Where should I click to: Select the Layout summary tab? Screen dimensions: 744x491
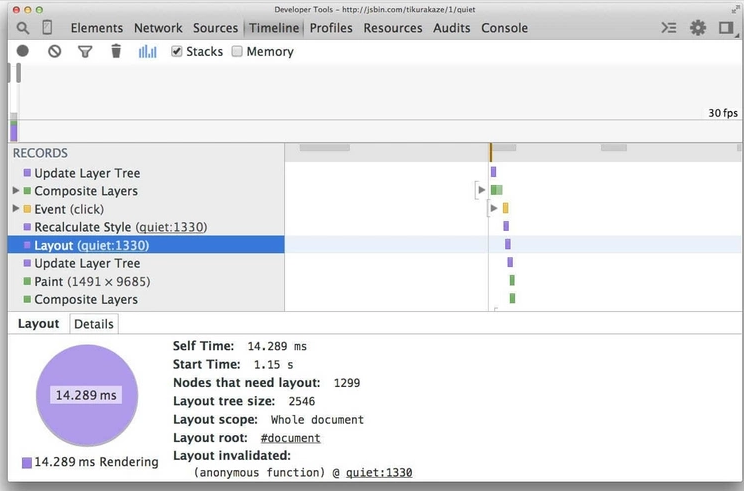pyautogui.click(x=38, y=324)
